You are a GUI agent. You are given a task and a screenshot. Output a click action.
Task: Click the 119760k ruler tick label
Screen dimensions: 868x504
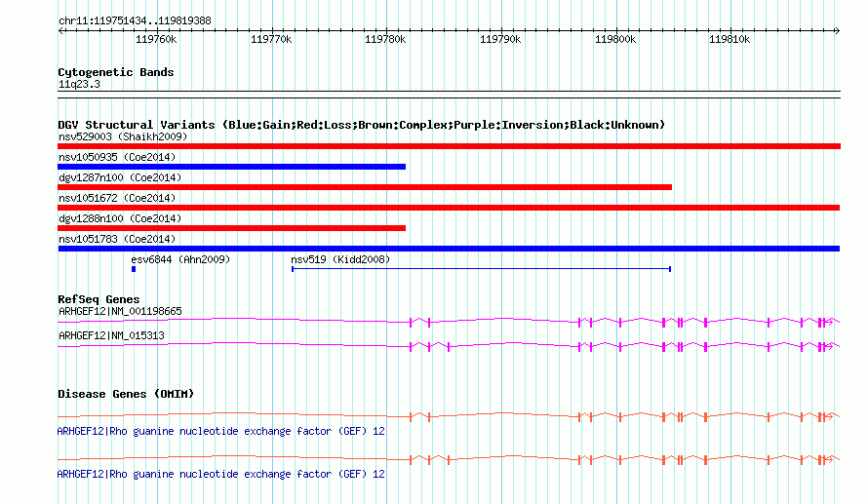[x=156, y=39]
